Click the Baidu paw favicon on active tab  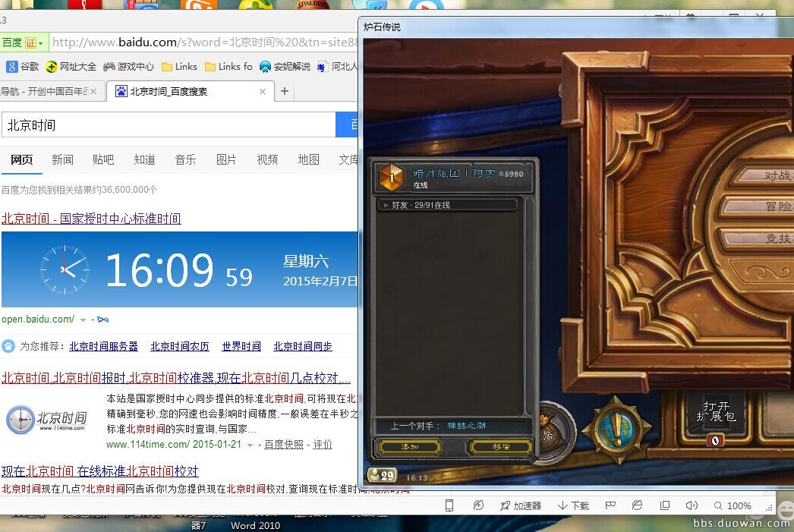pyautogui.click(x=121, y=91)
